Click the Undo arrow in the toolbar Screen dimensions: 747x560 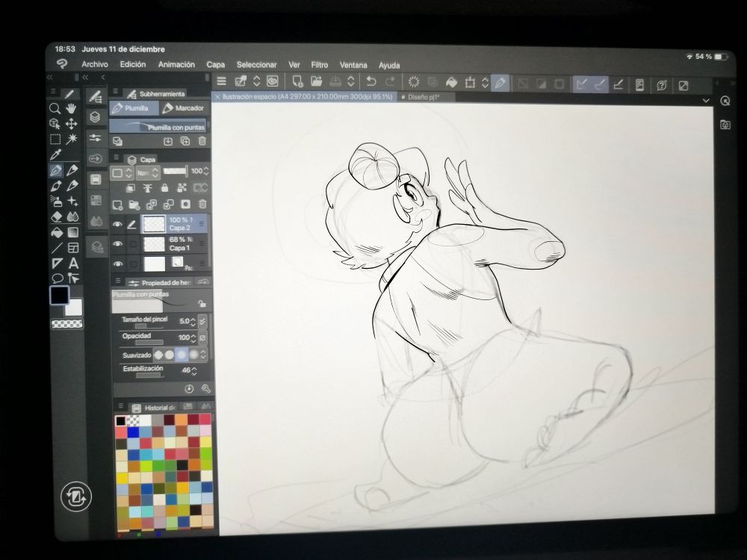click(x=372, y=81)
